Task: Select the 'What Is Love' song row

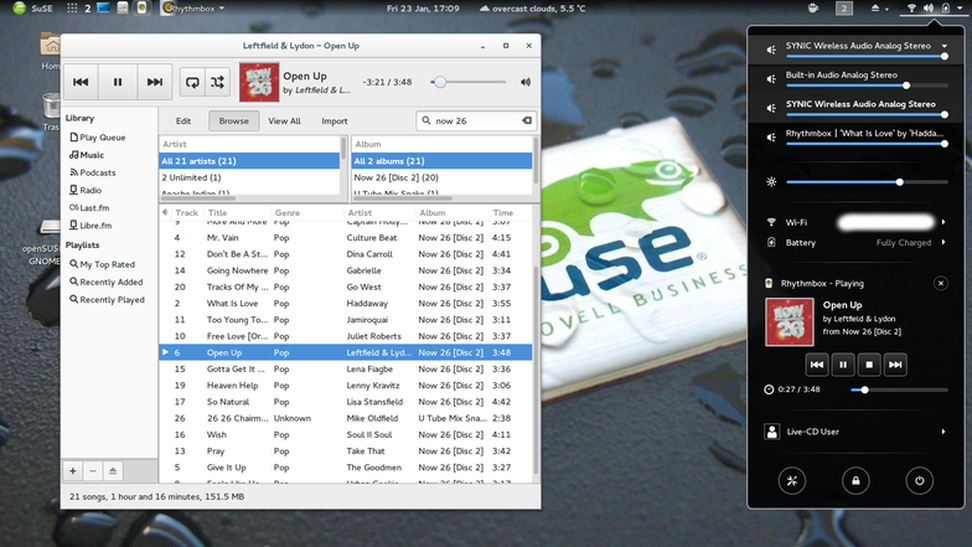Action: point(345,303)
